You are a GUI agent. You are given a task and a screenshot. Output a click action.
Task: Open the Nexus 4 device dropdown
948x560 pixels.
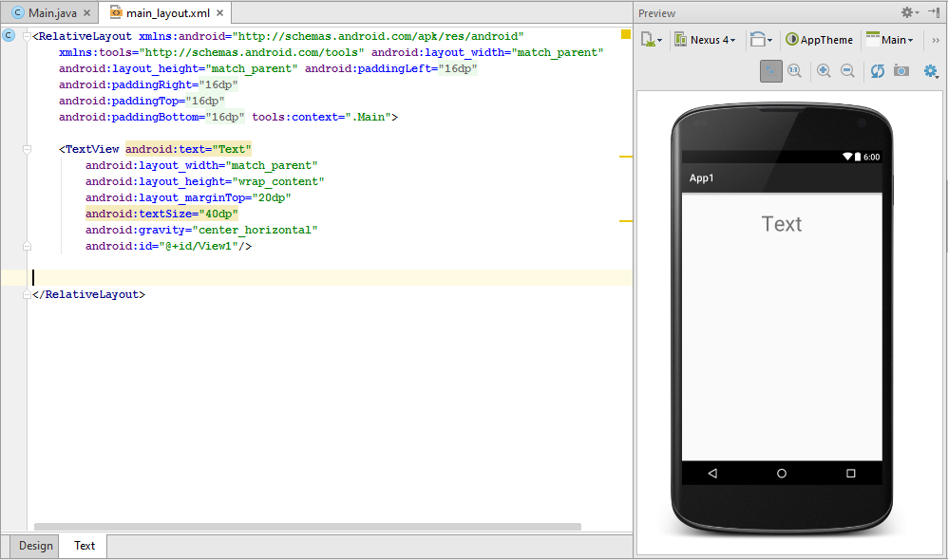point(705,40)
